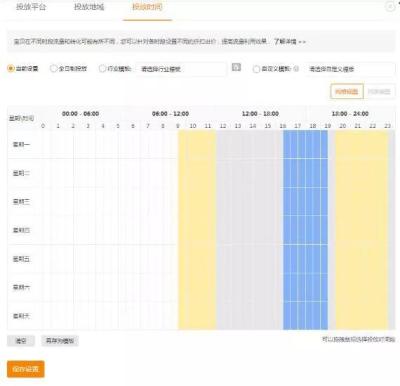
Task: Click the 06:00 - 12:00 header
Action: (170, 114)
